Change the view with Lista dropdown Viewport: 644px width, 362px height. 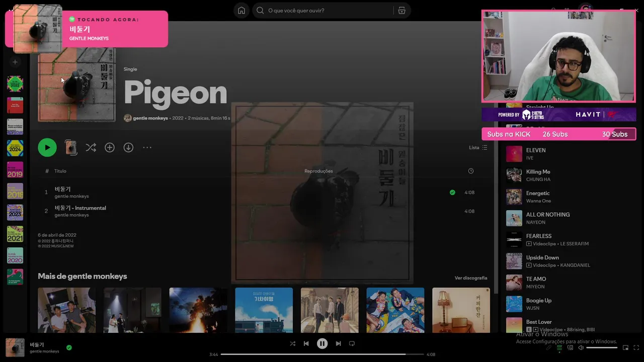[478, 147]
